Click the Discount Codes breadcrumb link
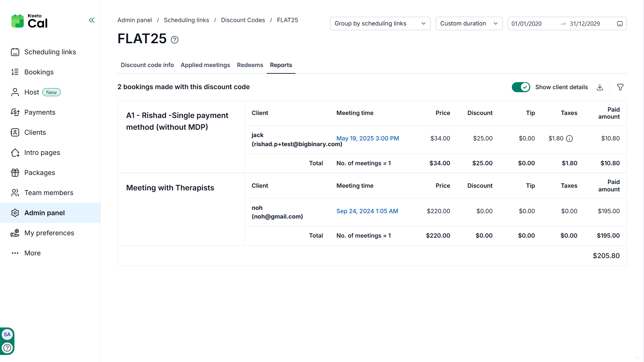The width and height of the screenshot is (644, 362). point(243,20)
